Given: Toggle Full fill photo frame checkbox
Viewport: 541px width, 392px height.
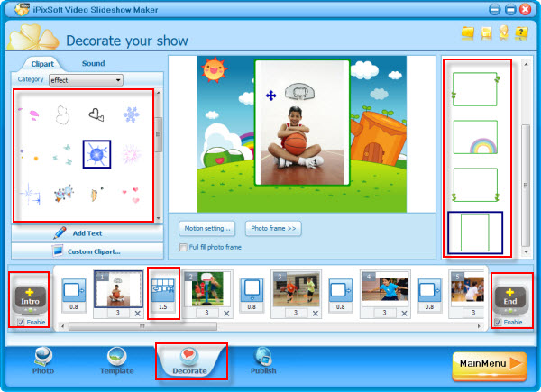Looking at the screenshot, I should [183, 247].
